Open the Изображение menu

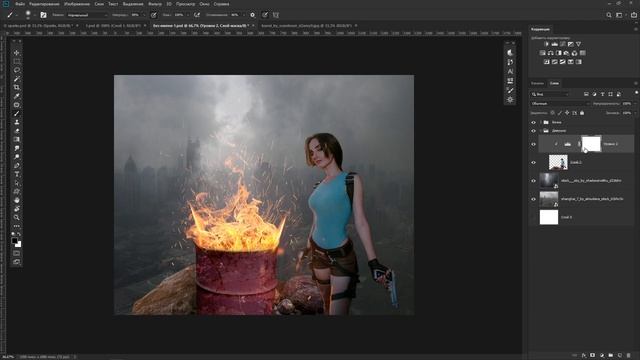(x=77, y=4)
